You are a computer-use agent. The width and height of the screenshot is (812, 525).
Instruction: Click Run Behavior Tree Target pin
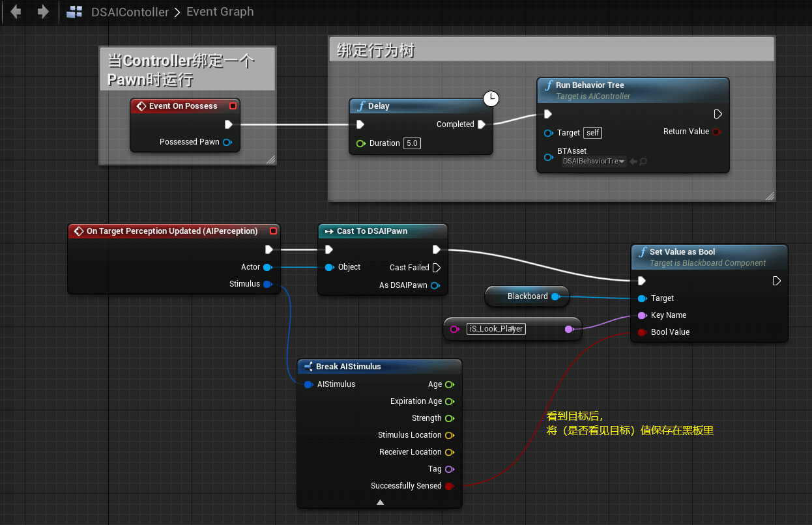(548, 133)
